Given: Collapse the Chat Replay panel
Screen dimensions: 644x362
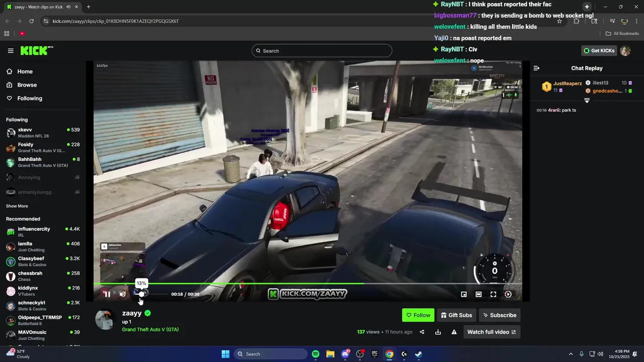Looking at the screenshot, I should click(536, 68).
